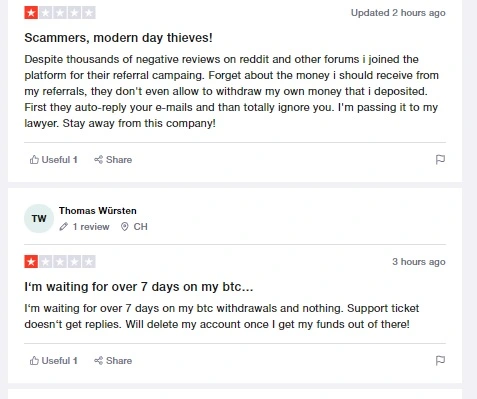The image size is (477, 399).
Task: Open Thomas Würsten's profile name link
Action: [x=98, y=211]
